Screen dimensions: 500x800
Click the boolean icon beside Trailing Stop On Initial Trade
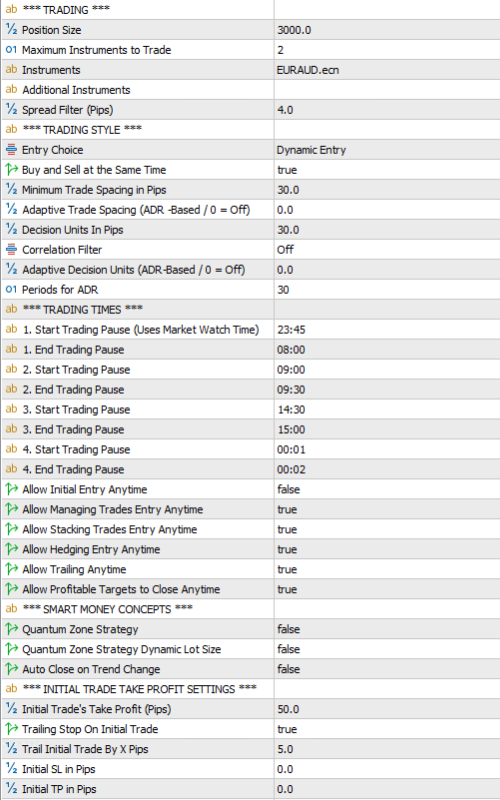coord(11,729)
